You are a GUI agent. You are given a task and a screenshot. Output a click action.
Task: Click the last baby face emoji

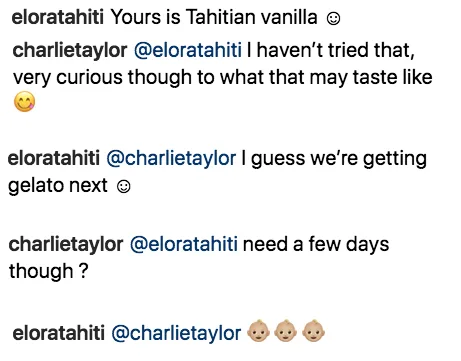(313, 331)
